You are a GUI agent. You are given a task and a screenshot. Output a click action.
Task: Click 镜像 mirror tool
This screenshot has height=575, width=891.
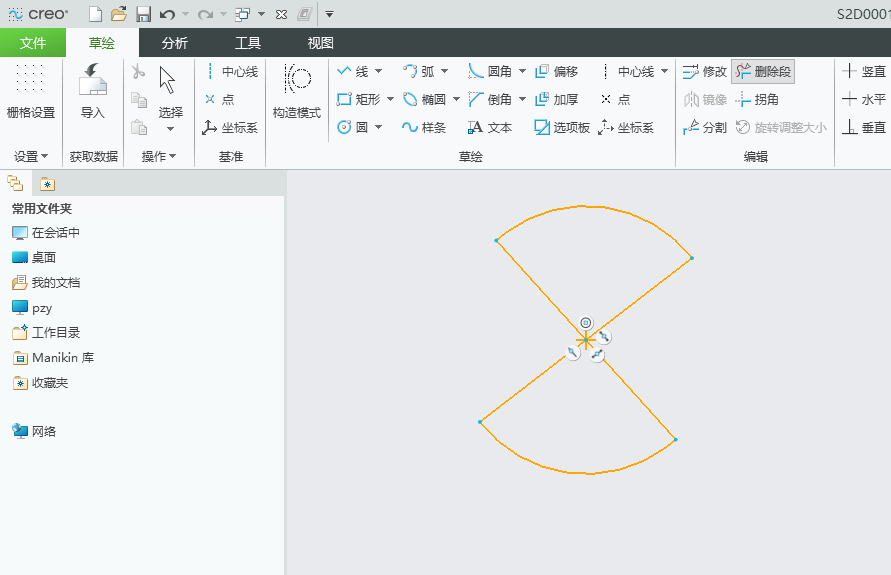pos(705,99)
